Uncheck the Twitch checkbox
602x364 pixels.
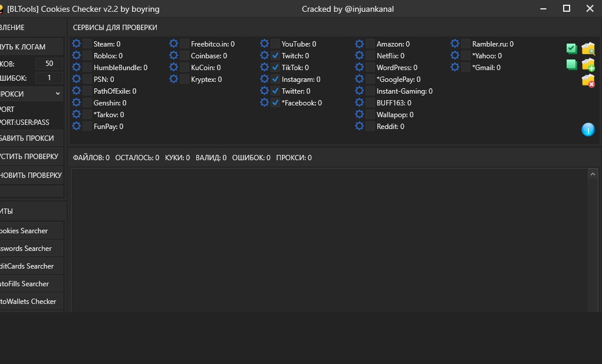[x=275, y=56]
